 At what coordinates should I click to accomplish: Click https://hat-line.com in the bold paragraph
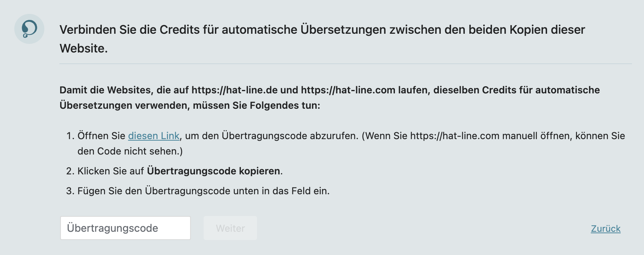coord(348,90)
